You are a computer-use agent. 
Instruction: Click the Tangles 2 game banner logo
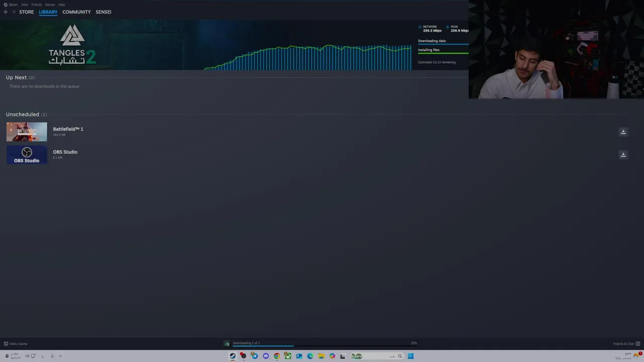[72, 45]
